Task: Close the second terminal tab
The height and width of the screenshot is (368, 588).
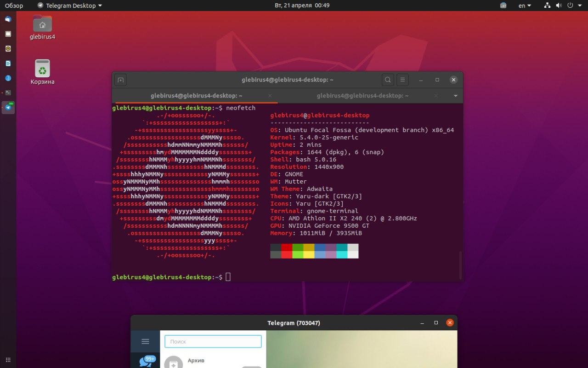Action: [436, 96]
